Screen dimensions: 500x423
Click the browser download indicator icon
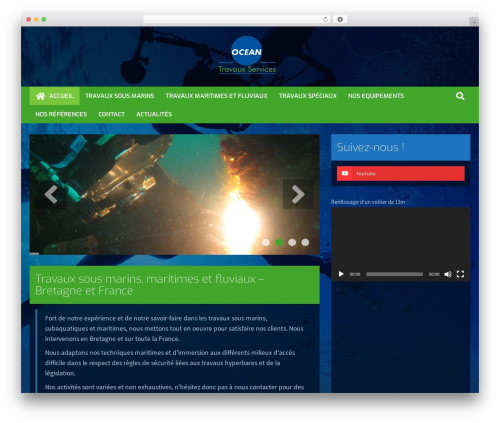pos(340,19)
